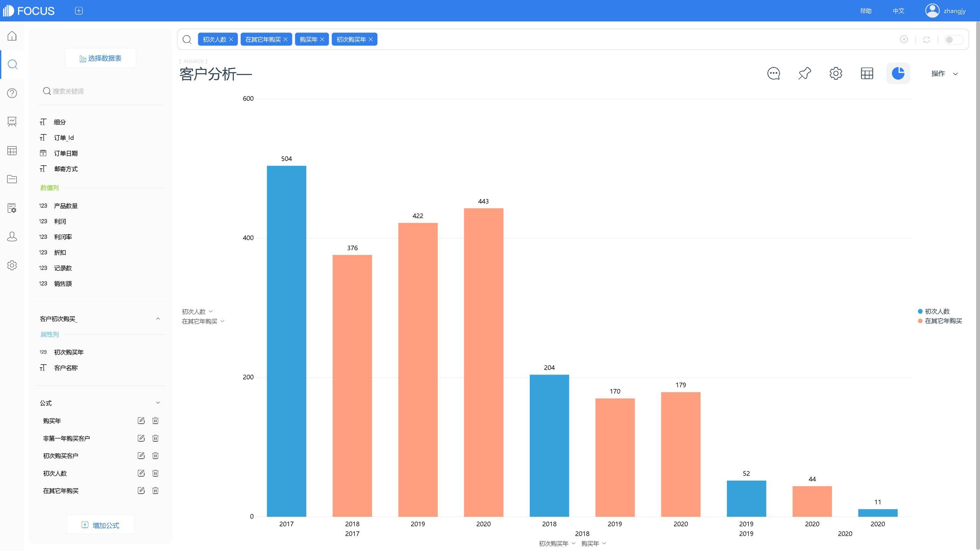Edit the 初次人数 formula
The image size is (980, 551).
point(141,473)
